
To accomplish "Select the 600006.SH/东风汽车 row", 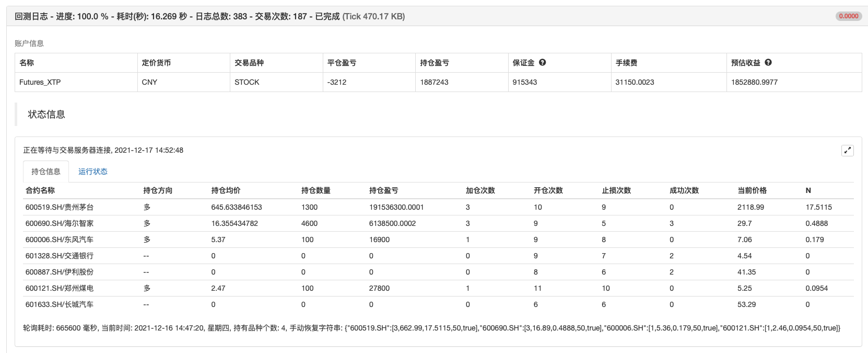I will (x=60, y=240).
